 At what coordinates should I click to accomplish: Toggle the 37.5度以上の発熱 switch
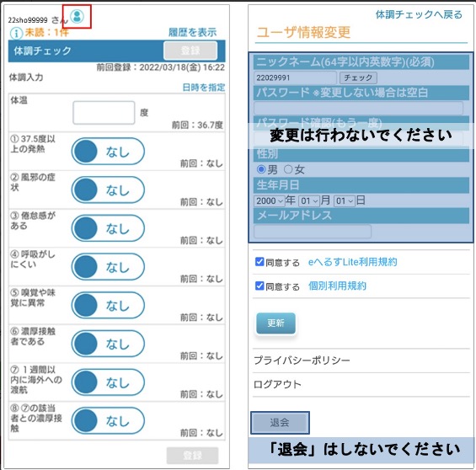pyautogui.click(x=108, y=151)
